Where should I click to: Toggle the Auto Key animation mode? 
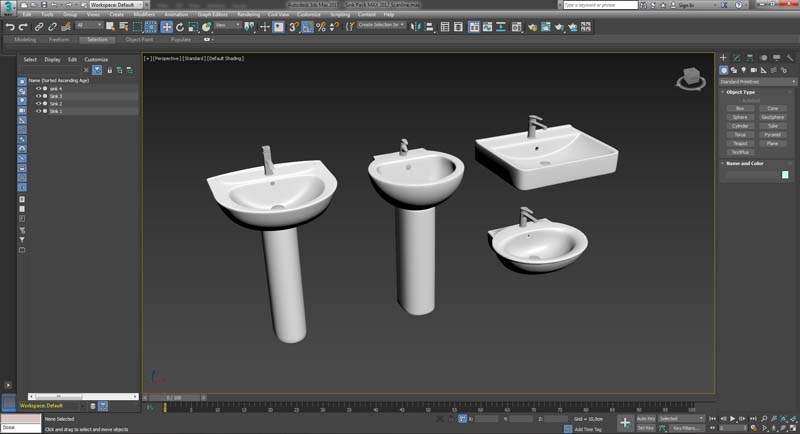646,418
